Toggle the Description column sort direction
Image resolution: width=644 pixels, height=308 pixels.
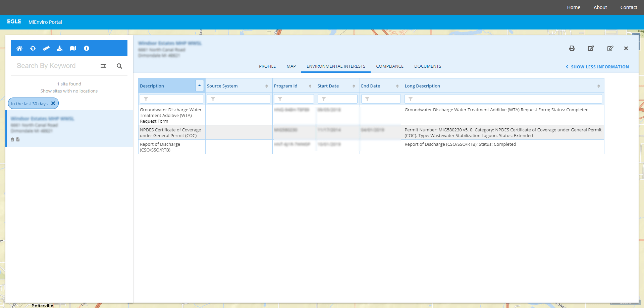coord(200,85)
